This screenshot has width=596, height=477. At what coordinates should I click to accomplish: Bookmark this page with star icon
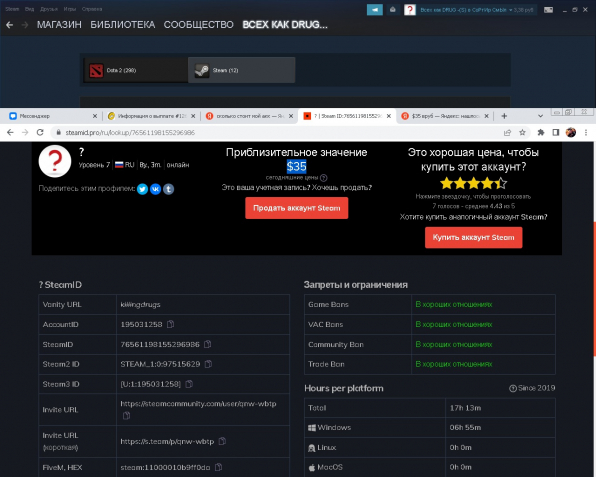[x=522, y=132]
